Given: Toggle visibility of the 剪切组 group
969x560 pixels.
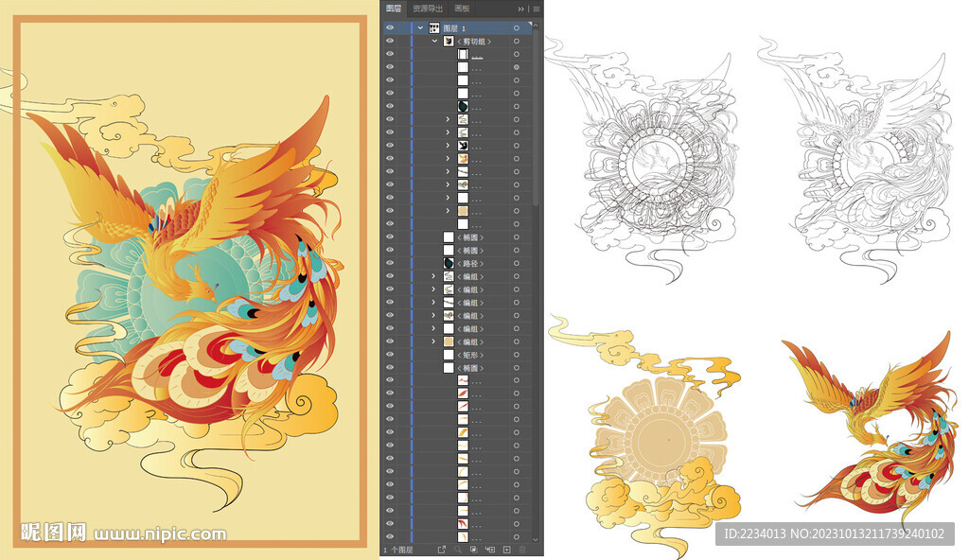Looking at the screenshot, I should pyautogui.click(x=390, y=42).
